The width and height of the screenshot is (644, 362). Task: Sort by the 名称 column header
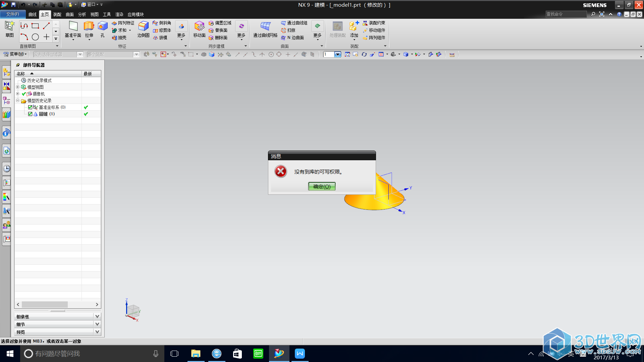48,74
